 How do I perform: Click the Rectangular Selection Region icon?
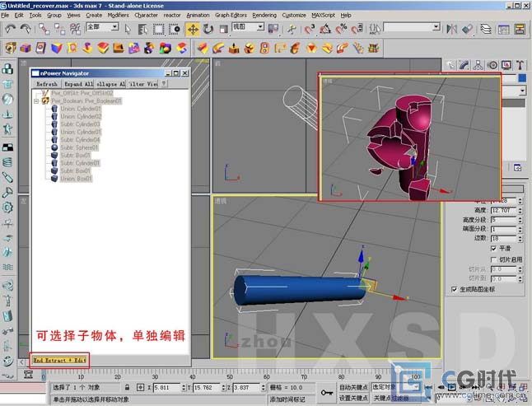(158, 29)
